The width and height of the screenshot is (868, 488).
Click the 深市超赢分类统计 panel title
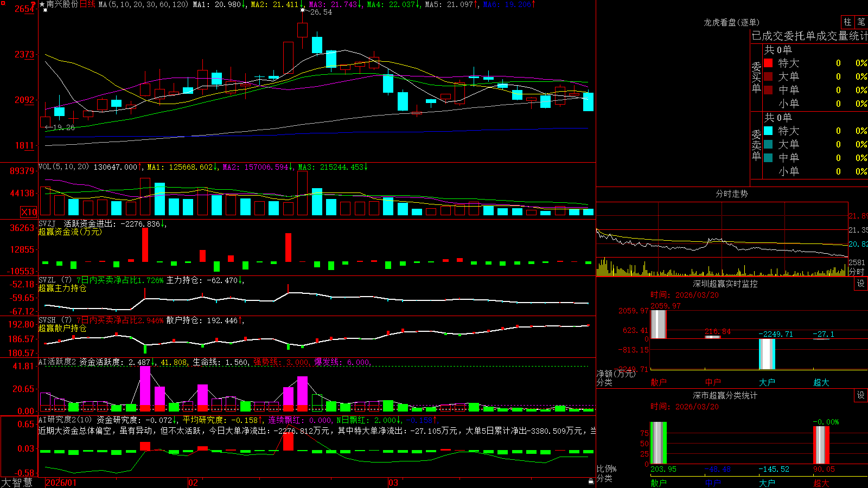[725, 395]
